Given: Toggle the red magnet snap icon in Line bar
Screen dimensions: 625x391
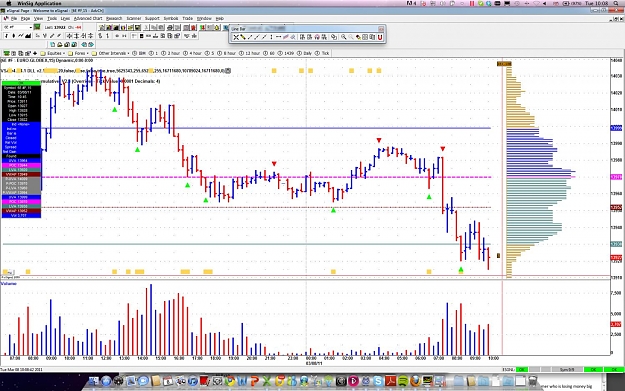Looking at the screenshot, I should pyautogui.click(x=380, y=37).
